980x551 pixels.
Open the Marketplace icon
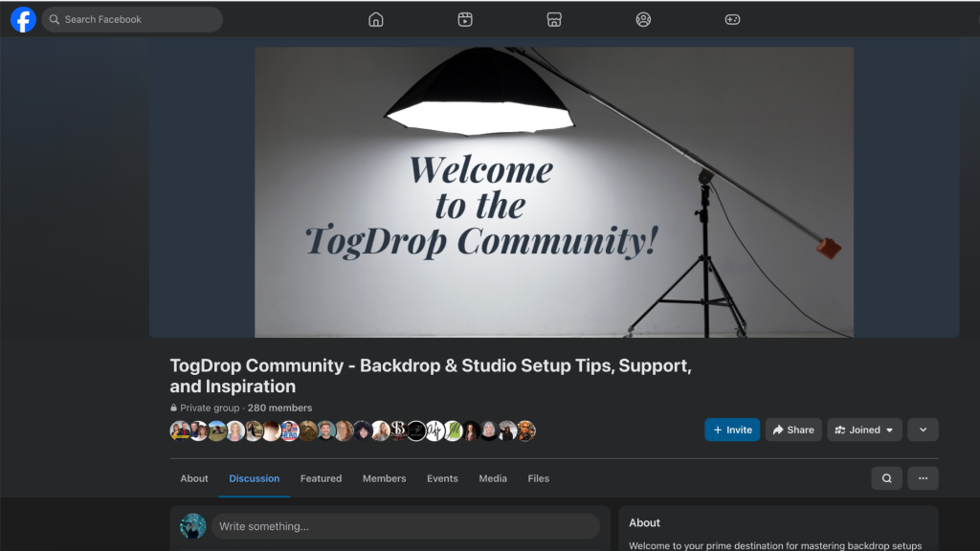[554, 19]
